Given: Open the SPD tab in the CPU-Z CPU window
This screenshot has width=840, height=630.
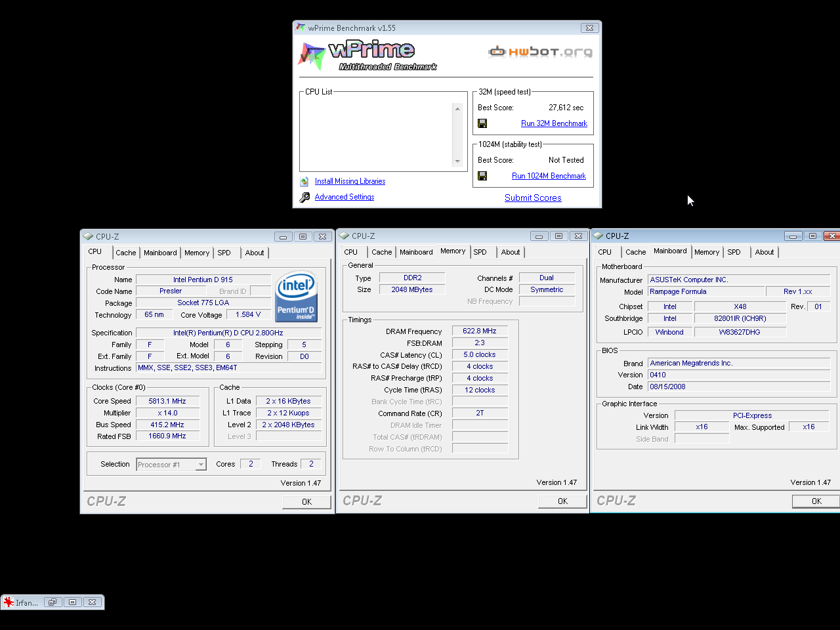Looking at the screenshot, I should click(224, 253).
